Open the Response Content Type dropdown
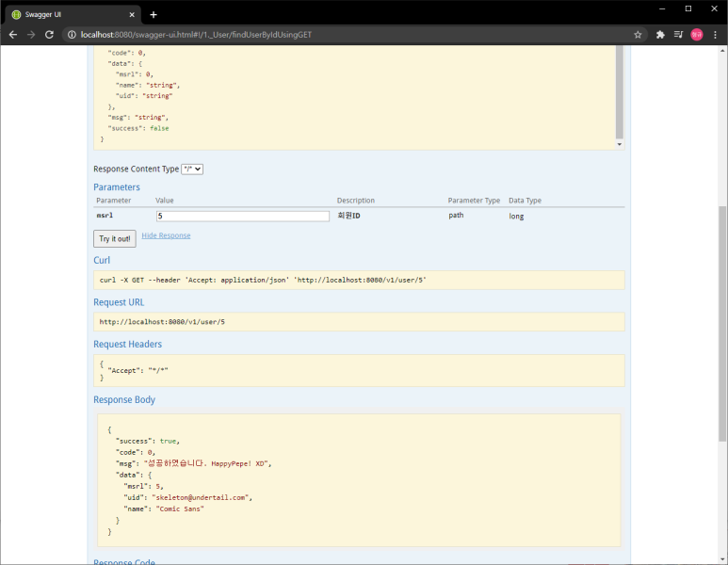This screenshot has height=565, width=728. point(192,169)
